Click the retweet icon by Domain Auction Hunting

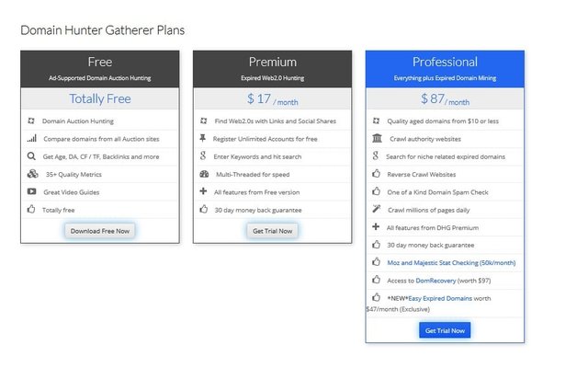(x=32, y=121)
